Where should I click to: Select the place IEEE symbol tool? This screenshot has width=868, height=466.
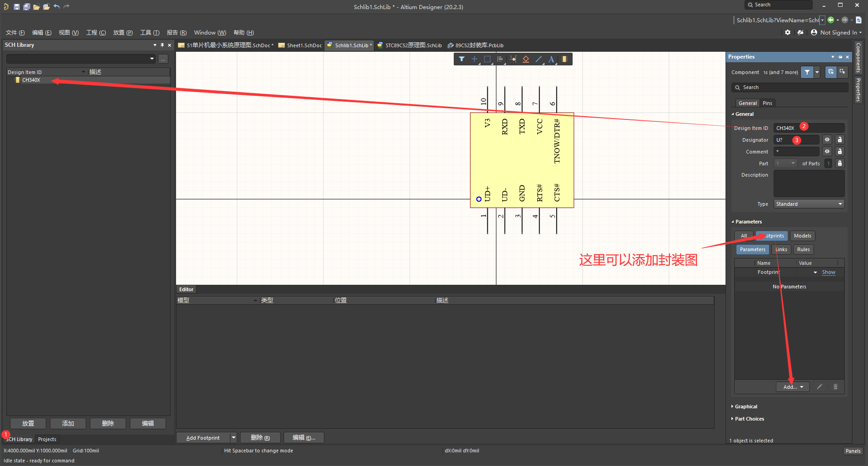[x=526, y=59]
